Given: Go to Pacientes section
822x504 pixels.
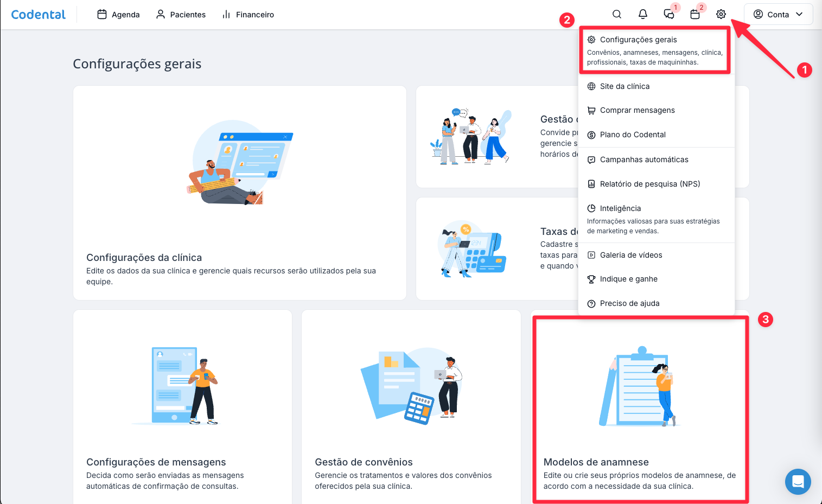Looking at the screenshot, I should [181, 15].
